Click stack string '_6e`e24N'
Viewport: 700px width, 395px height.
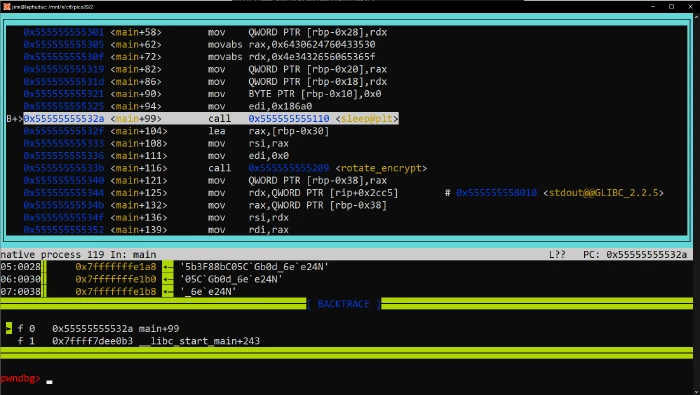coord(208,291)
